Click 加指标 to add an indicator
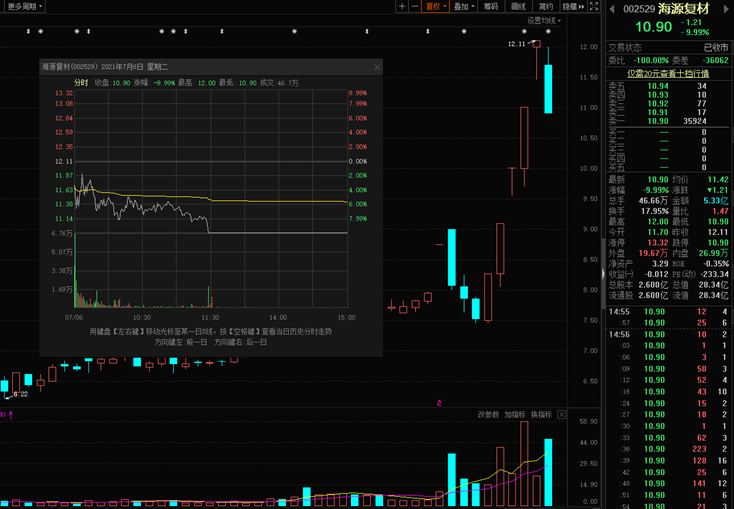This screenshot has height=509, width=734. (515, 414)
